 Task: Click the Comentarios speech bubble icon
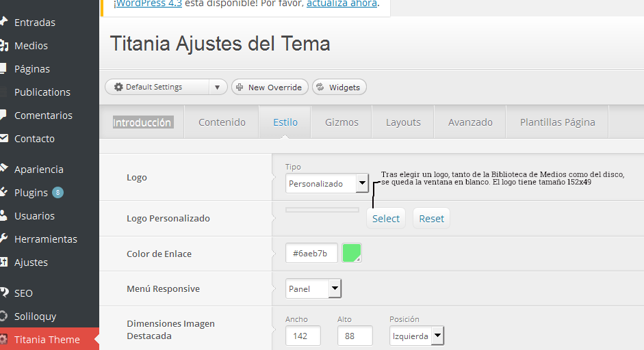pos(3,114)
